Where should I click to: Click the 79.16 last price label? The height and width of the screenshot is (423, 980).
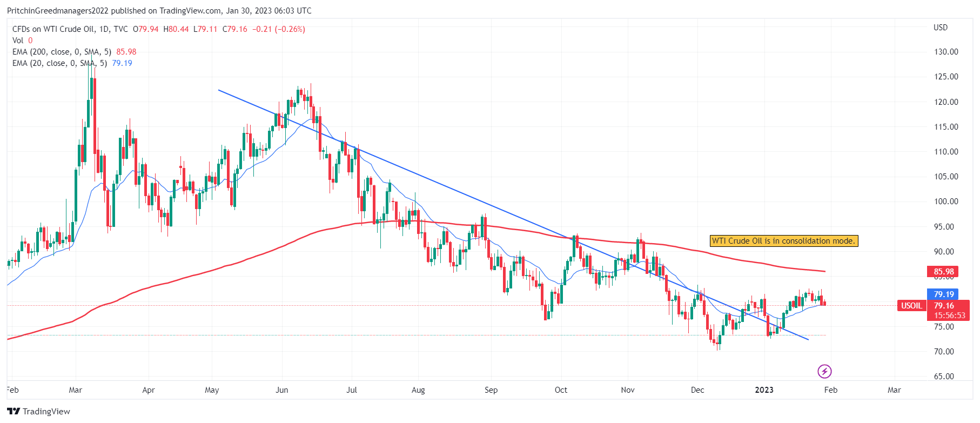pyautogui.click(x=944, y=306)
